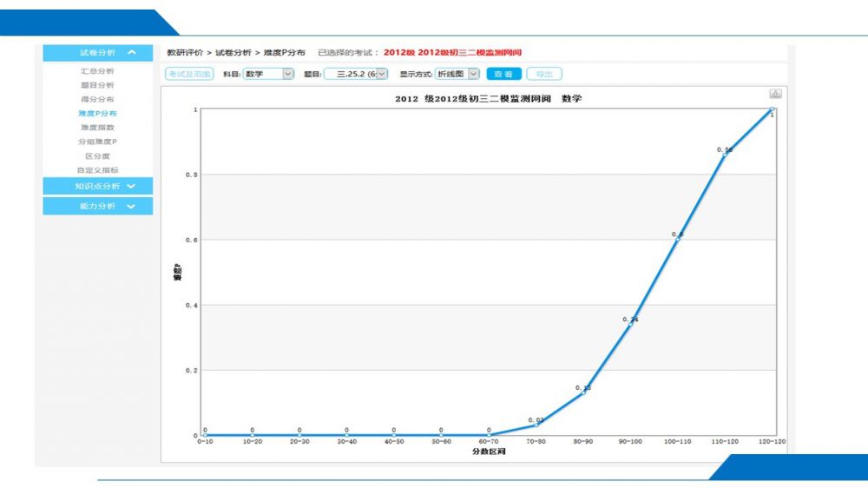
Task: Click the chart export icon at top-right
Action: pyautogui.click(x=775, y=94)
